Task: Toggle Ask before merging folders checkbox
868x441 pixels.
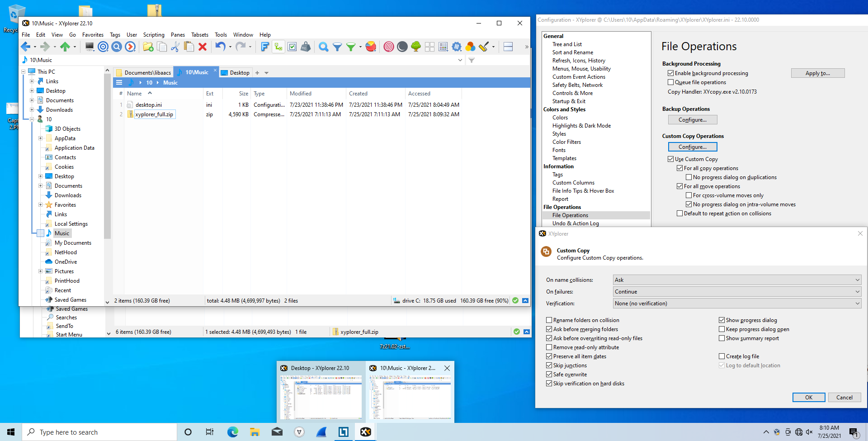Action: [549, 329]
